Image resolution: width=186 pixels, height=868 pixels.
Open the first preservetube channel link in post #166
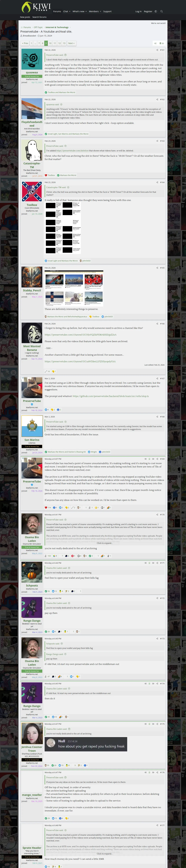click(80, 335)
